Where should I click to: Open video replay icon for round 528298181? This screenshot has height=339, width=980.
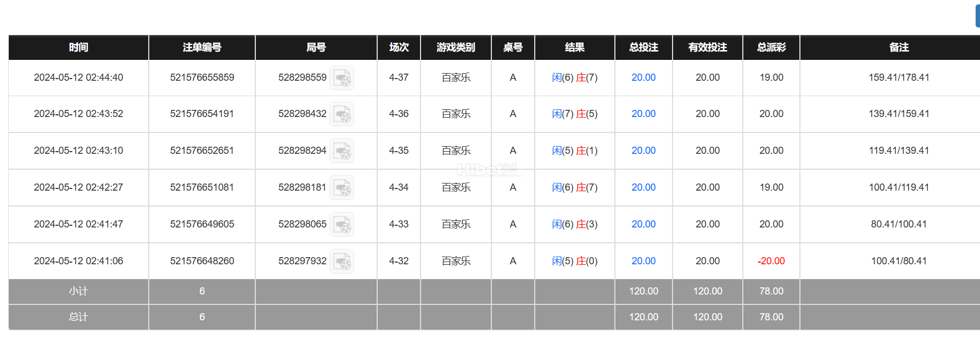(341, 187)
